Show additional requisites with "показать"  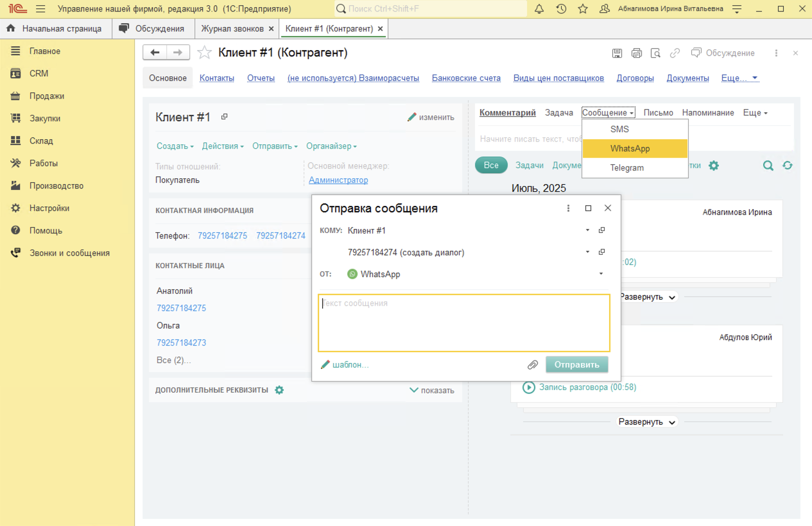(431, 390)
